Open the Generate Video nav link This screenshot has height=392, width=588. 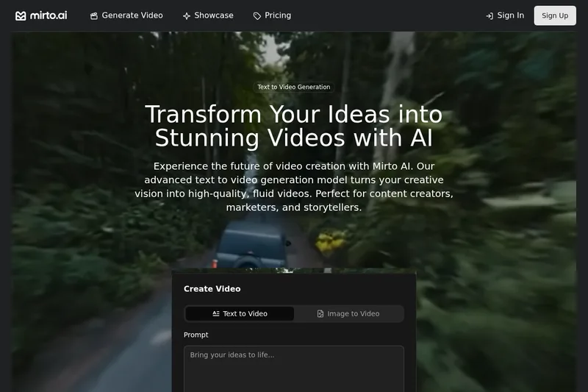pyautogui.click(x=126, y=15)
